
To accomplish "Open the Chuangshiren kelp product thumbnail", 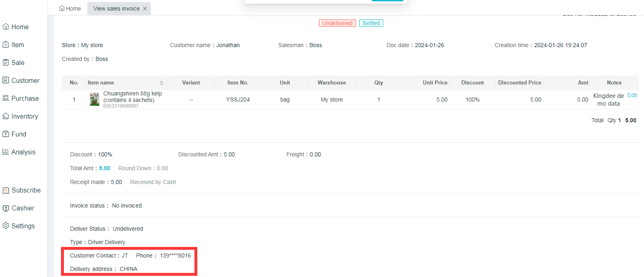I will pyautogui.click(x=94, y=100).
